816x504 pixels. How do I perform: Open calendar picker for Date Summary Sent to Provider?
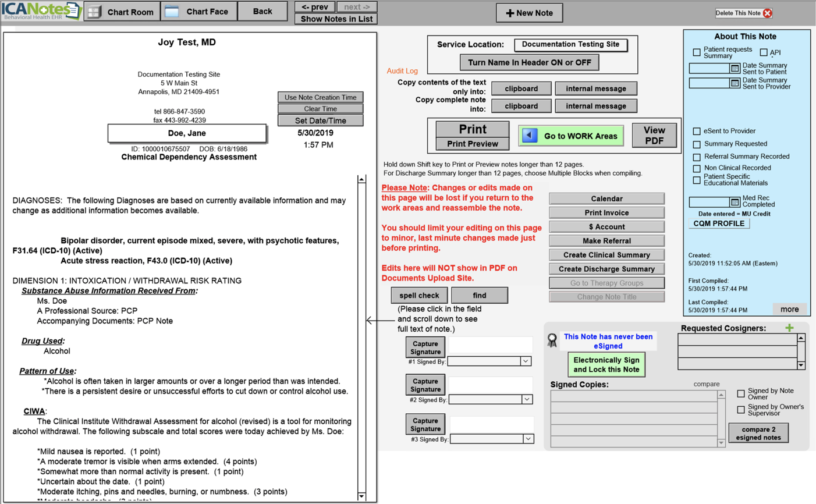point(735,83)
